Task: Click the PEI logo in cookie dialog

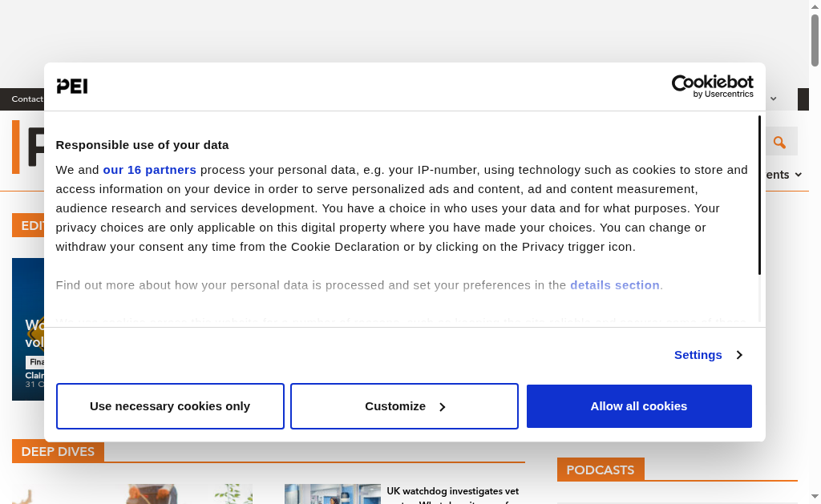Action: (72, 87)
